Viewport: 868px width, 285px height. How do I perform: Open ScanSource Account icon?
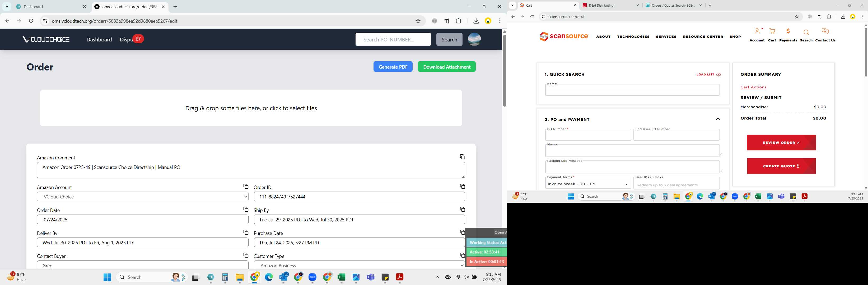[757, 31]
